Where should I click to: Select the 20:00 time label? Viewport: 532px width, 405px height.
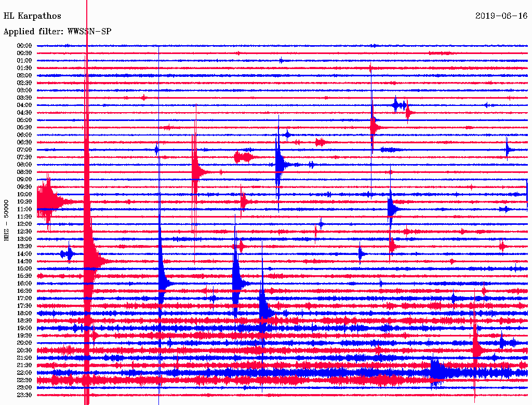tap(24, 343)
